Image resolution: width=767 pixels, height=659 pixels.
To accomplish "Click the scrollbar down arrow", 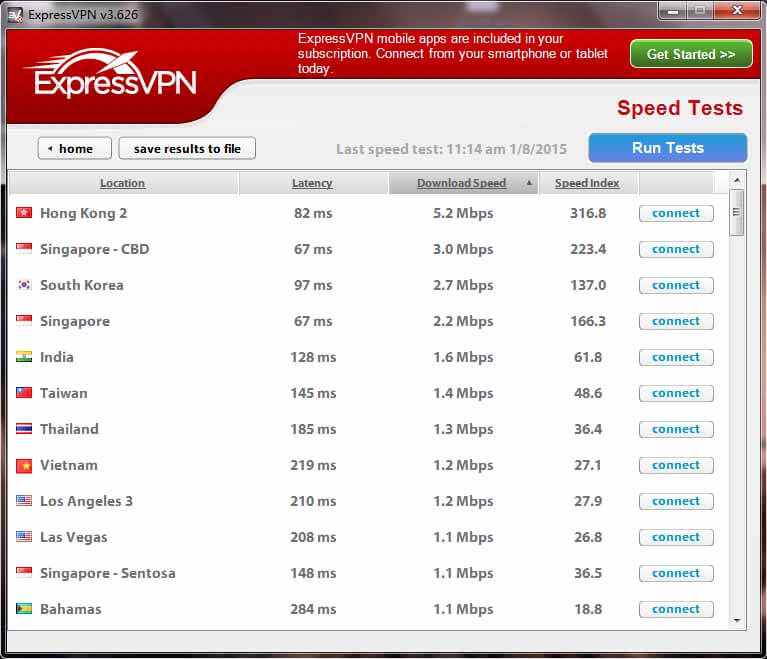I will coord(737,620).
